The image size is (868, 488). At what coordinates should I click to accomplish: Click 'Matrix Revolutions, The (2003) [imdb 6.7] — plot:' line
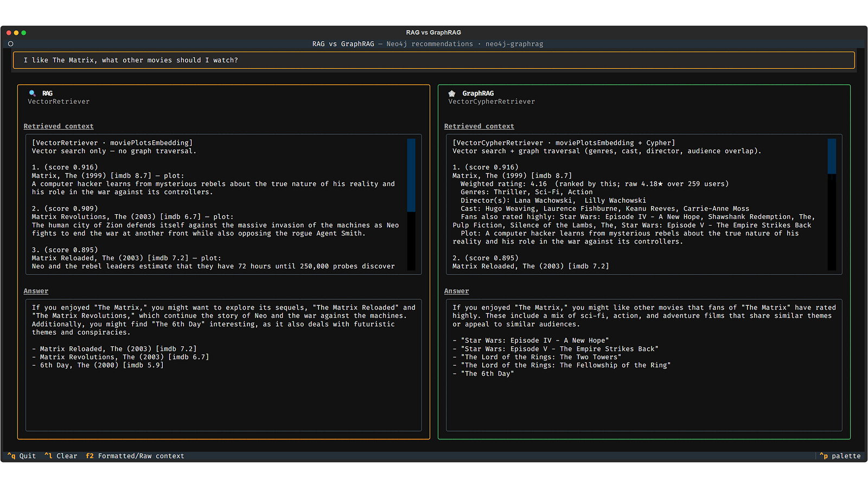132,217
